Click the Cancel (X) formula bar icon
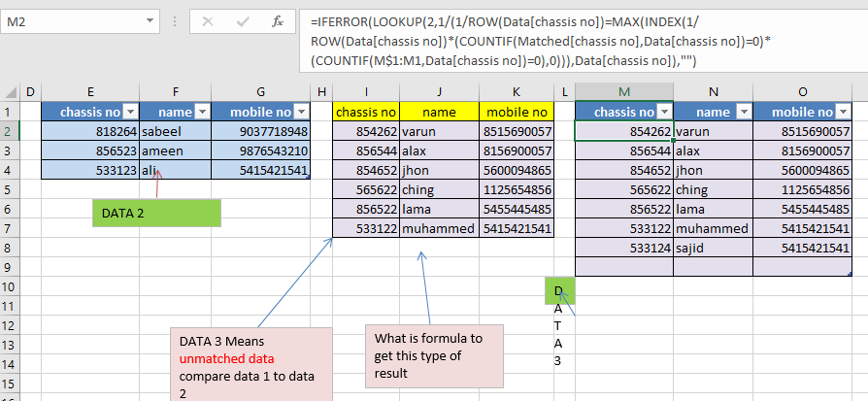The image size is (868, 401). coord(208,21)
